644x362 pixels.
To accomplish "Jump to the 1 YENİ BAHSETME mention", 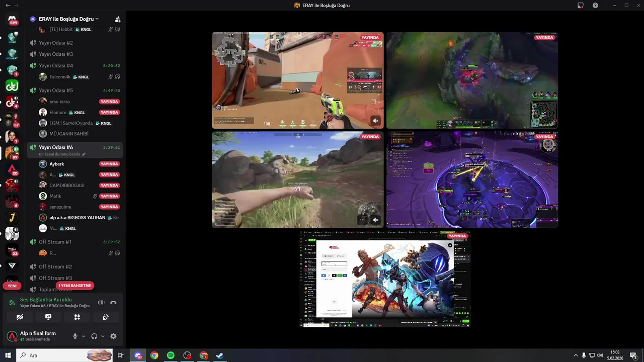I will (75, 286).
